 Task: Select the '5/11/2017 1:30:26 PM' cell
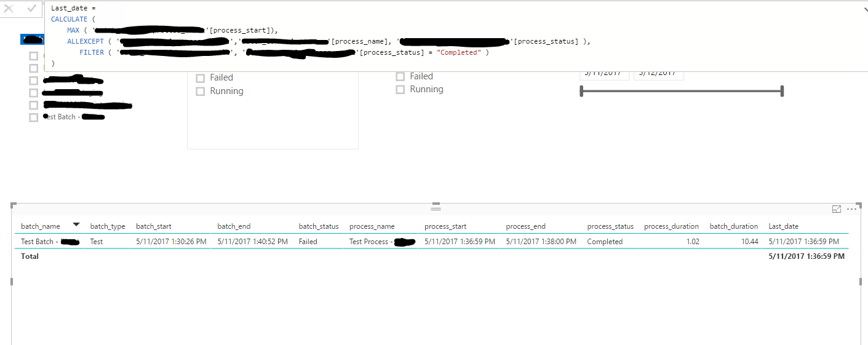coord(171,242)
